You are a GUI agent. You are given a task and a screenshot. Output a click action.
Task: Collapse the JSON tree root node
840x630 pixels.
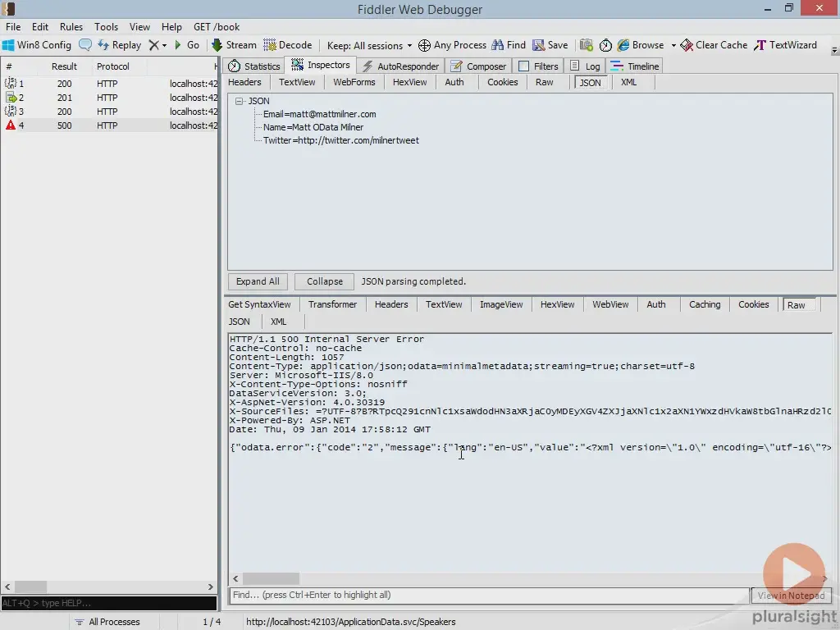pyautogui.click(x=240, y=101)
